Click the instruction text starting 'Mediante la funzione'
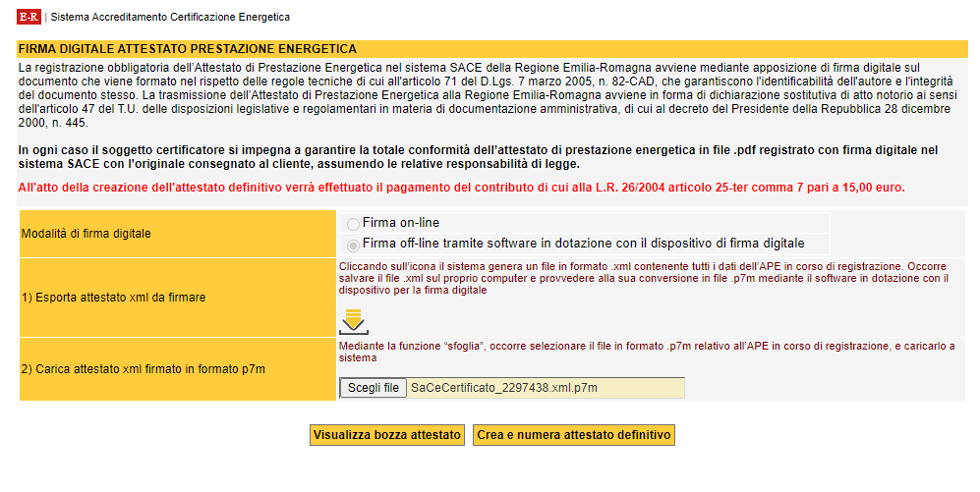 pos(647,352)
